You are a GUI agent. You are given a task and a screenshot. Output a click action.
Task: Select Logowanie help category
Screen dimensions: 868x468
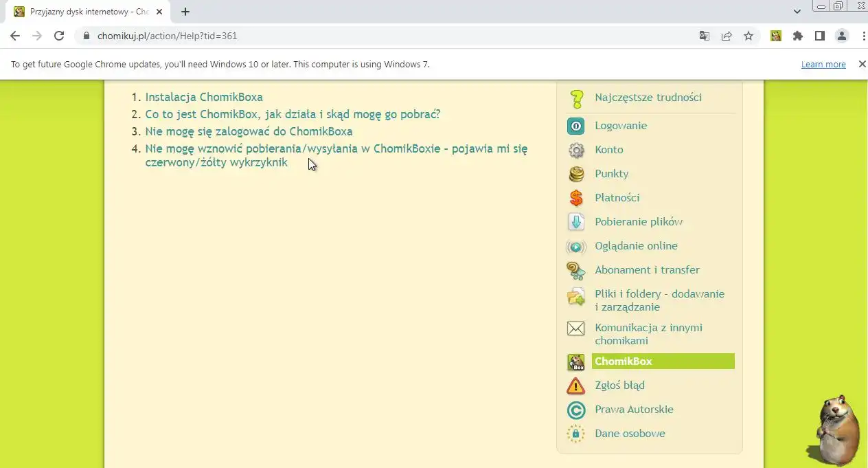[x=621, y=126]
